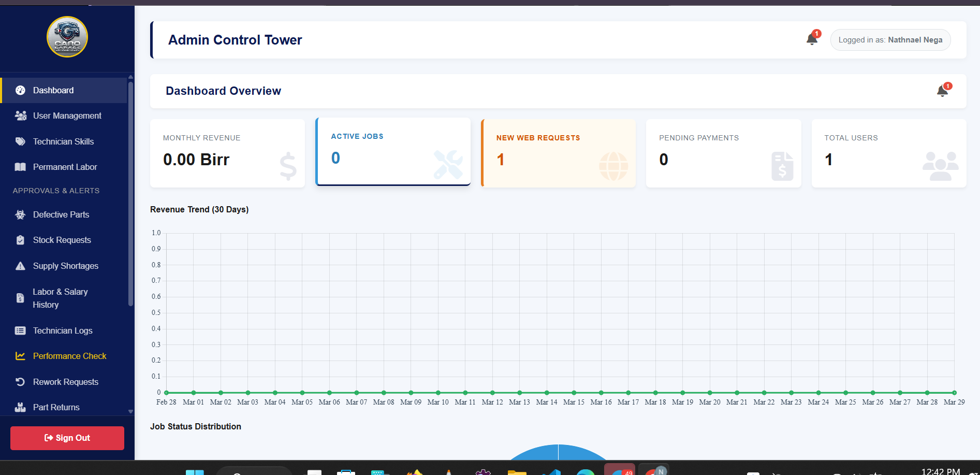The height and width of the screenshot is (475, 980).
Task: Open notifications bell in Admin Control Tower header
Action: click(812, 39)
